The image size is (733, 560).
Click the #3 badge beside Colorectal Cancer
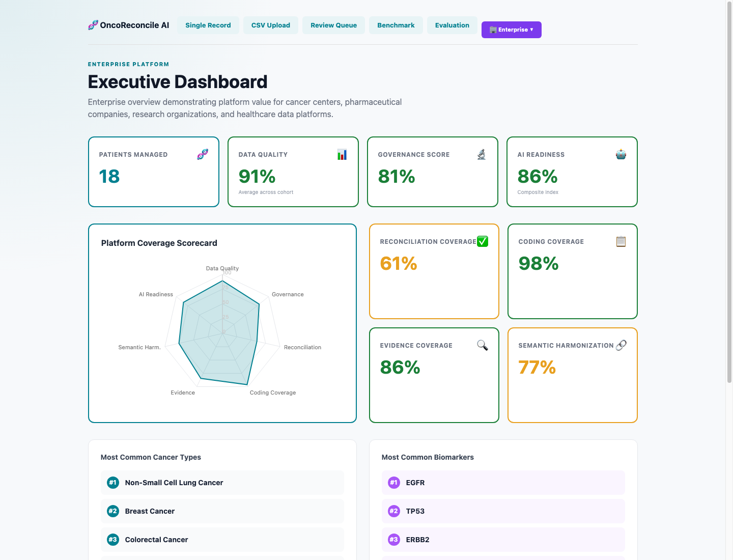pos(113,540)
